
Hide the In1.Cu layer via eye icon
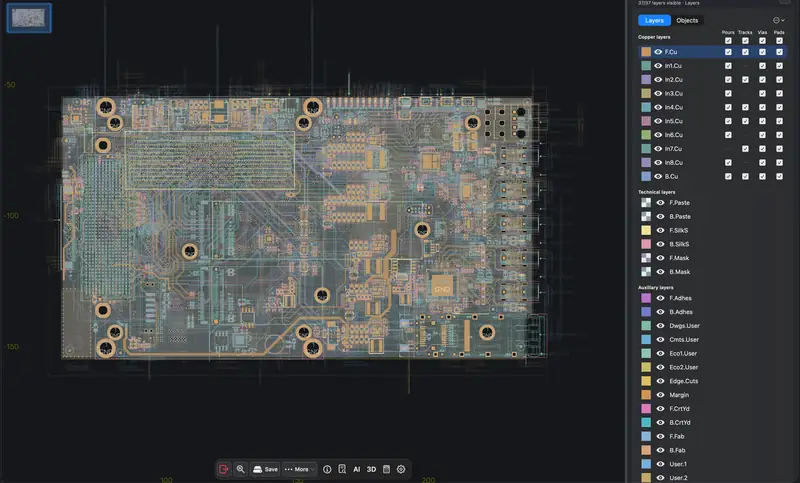coord(658,66)
